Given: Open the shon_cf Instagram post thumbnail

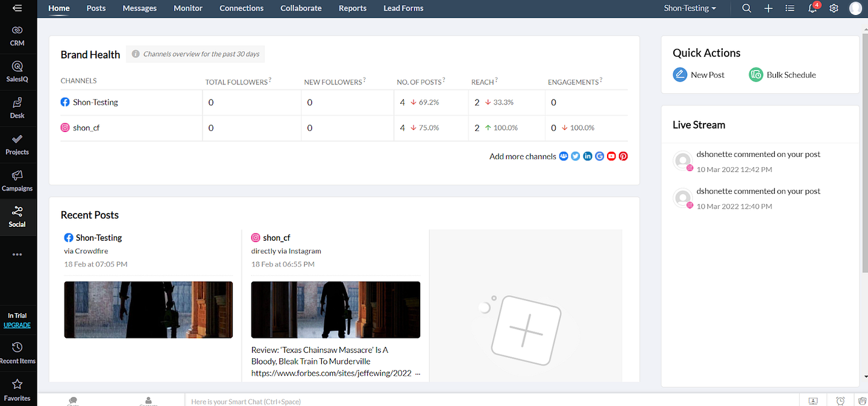Looking at the screenshot, I should coord(336,309).
